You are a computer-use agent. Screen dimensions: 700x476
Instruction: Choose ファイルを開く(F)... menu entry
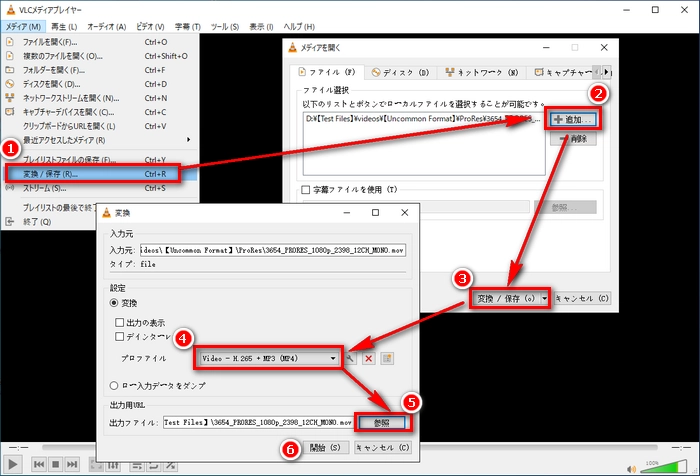100,42
